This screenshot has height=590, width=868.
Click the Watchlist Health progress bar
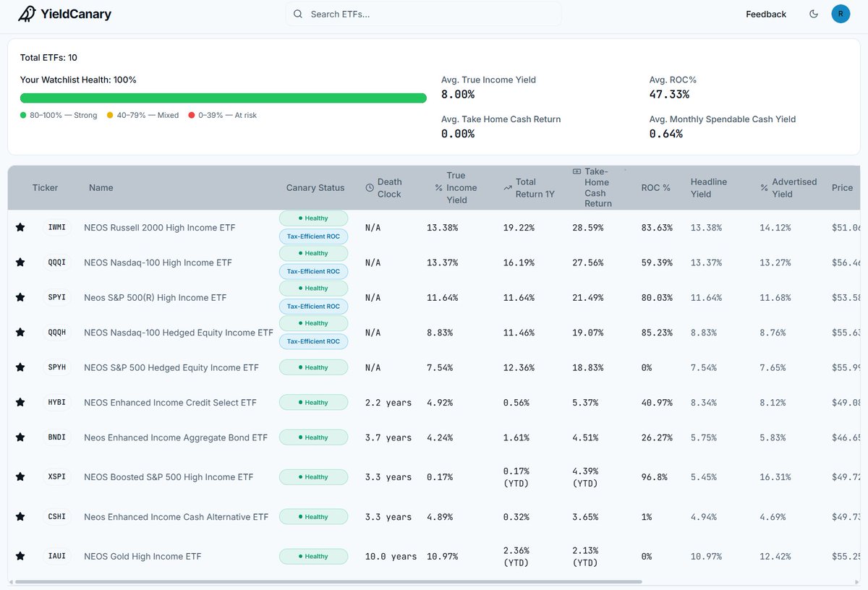point(224,98)
